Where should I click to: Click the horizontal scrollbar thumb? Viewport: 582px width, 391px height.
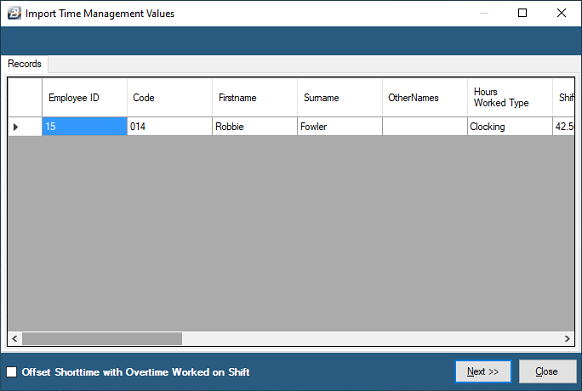coord(102,339)
